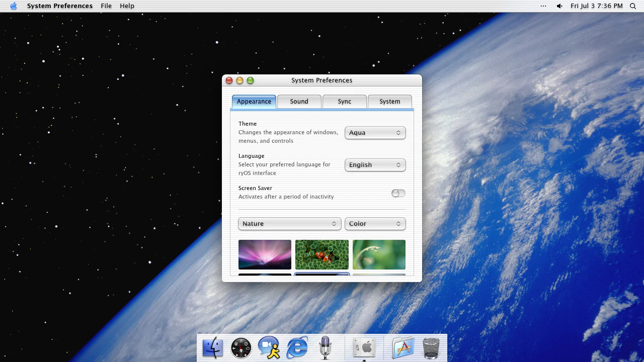
Task: Open the Theme dropdown showing Aqua
Action: point(375,133)
